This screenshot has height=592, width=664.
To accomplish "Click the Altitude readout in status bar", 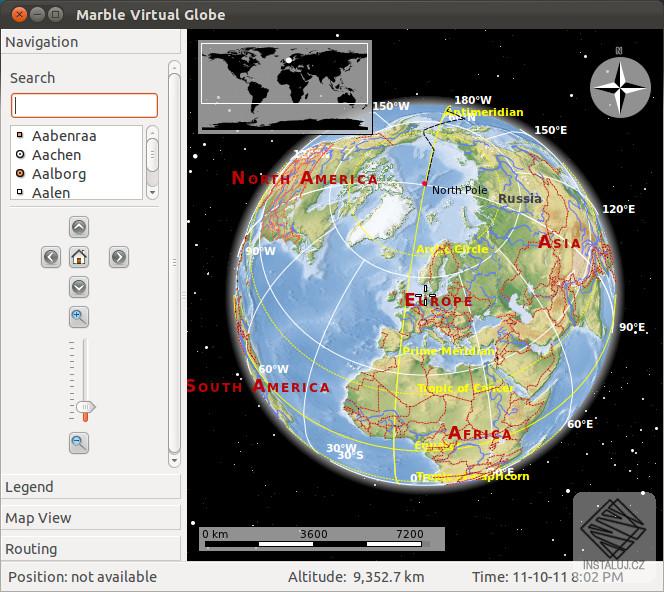I will tap(356, 577).
